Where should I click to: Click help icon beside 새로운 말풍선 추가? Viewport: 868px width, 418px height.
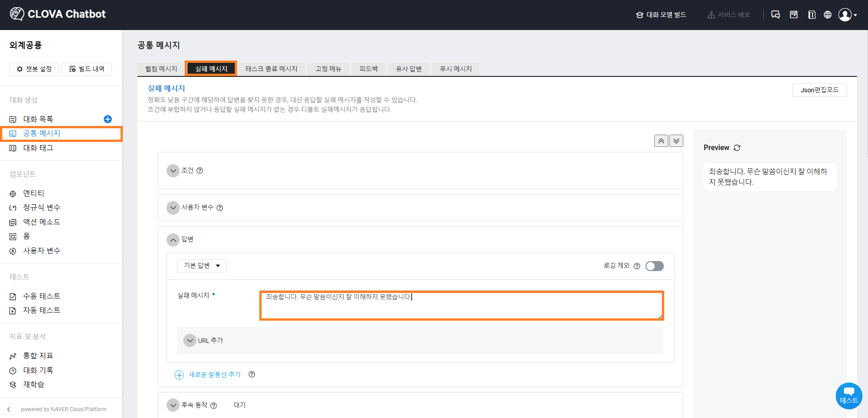coord(252,374)
